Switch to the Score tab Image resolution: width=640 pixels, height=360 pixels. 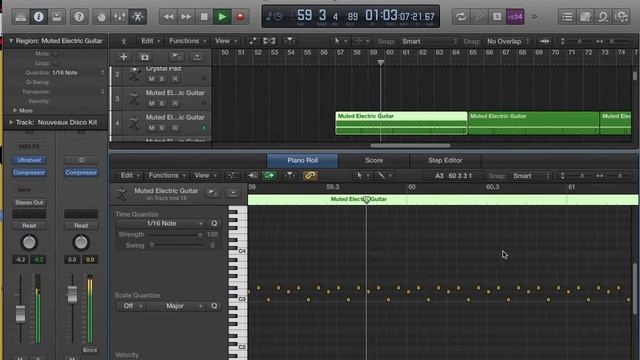tap(374, 160)
